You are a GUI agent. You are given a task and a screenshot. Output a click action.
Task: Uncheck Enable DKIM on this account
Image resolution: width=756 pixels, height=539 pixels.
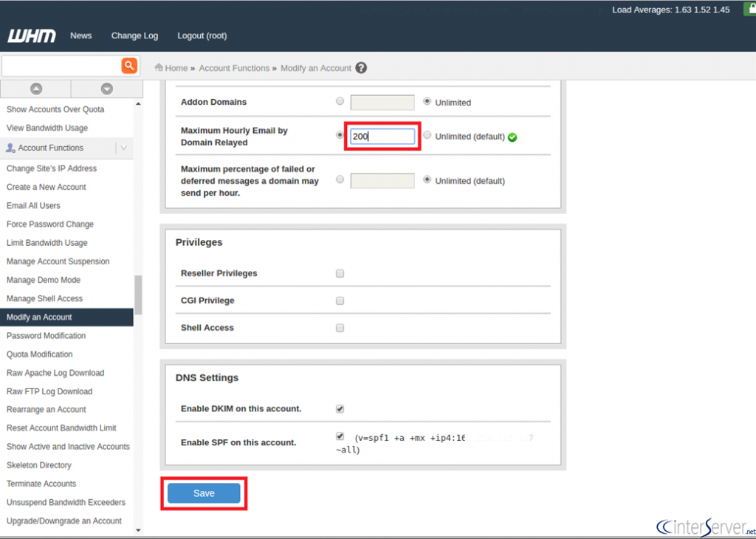click(x=340, y=408)
